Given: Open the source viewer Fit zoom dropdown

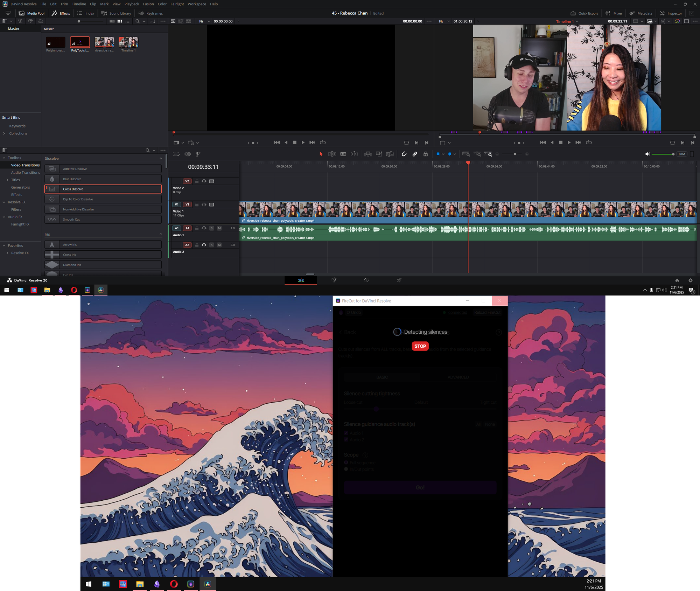Looking at the screenshot, I should pyautogui.click(x=204, y=21).
